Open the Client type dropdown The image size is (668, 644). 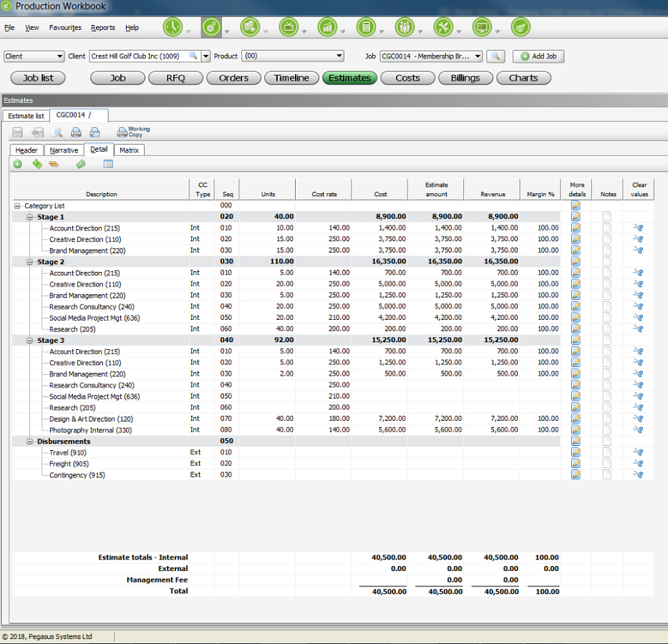(x=59, y=57)
